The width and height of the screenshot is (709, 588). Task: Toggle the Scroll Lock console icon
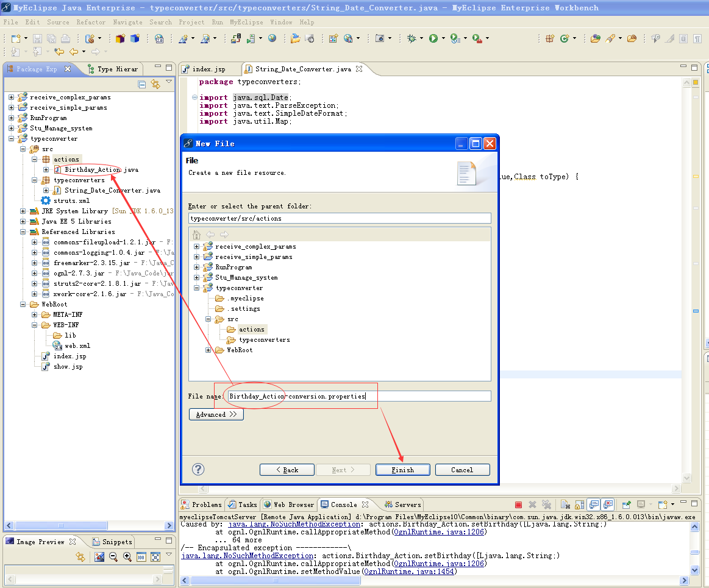click(579, 505)
